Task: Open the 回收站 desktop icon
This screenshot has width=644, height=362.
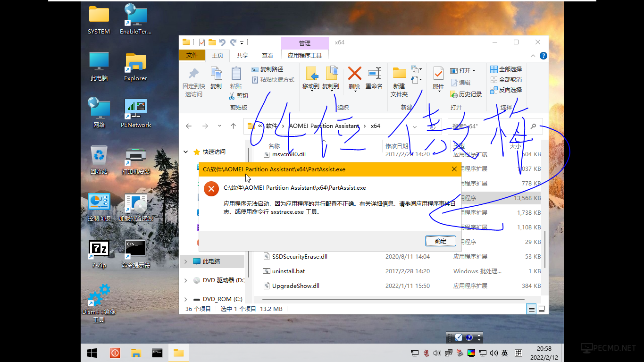Action: pos(99,160)
